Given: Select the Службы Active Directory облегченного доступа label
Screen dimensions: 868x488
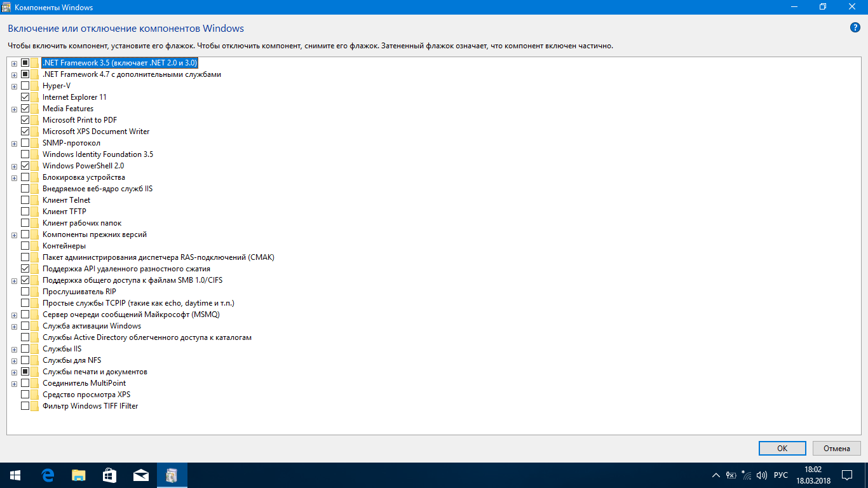Looking at the screenshot, I should 147,337.
